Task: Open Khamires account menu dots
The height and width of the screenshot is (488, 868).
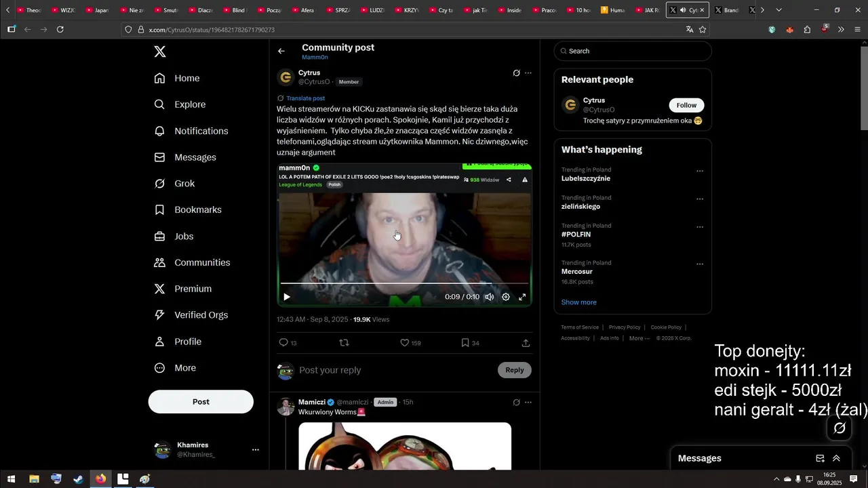Action: coord(256,450)
